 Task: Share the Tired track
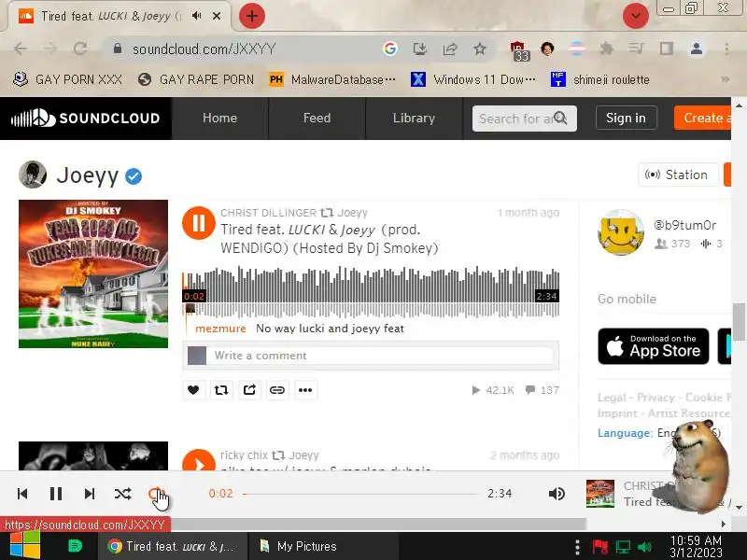pos(249,390)
